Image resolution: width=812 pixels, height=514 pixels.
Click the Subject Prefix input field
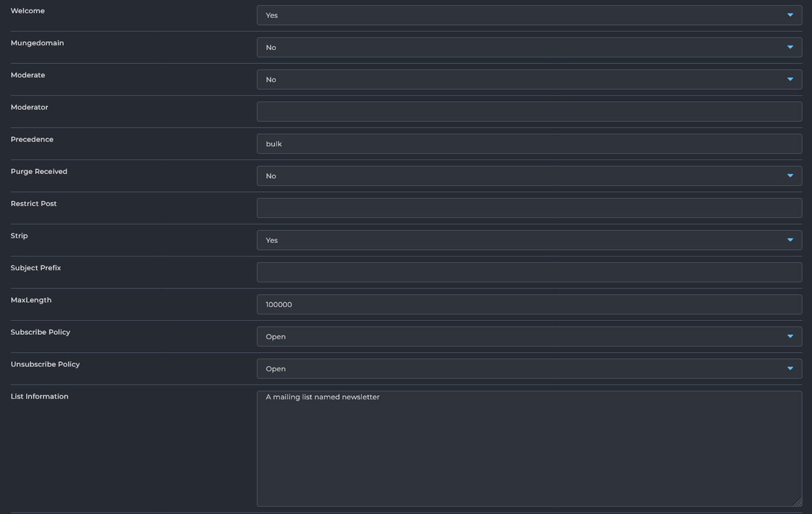click(528, 272)
